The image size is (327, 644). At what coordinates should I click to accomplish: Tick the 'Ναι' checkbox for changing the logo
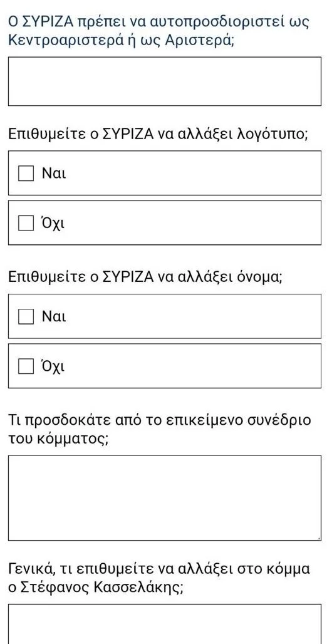pos(26,174)
